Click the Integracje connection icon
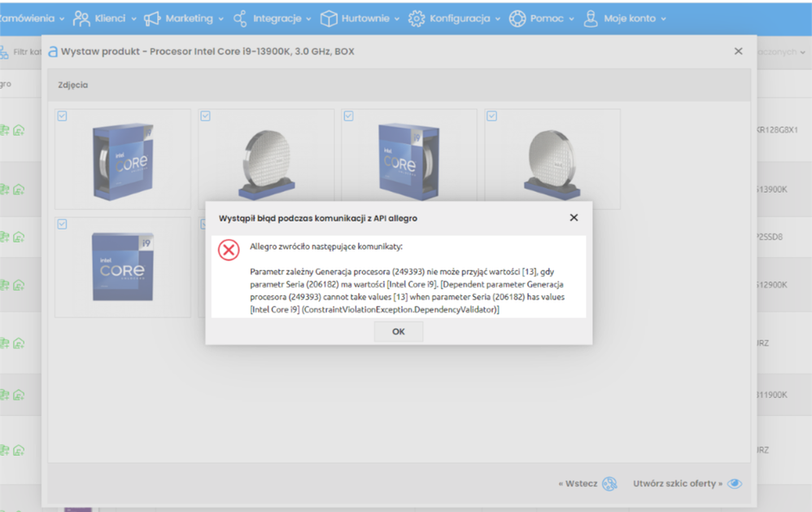The height and width of the screenshot is (512, 812). pyautogui.click(x=240, y=19)
